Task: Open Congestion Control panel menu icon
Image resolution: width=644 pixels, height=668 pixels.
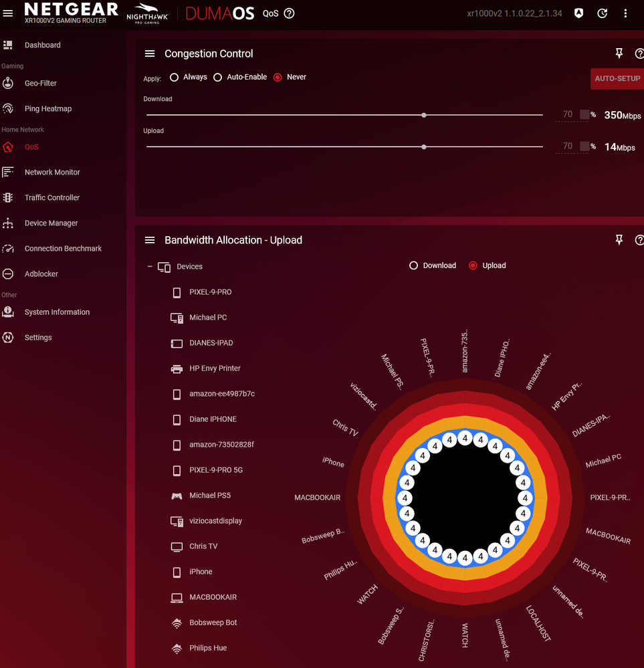Action: 150,53
